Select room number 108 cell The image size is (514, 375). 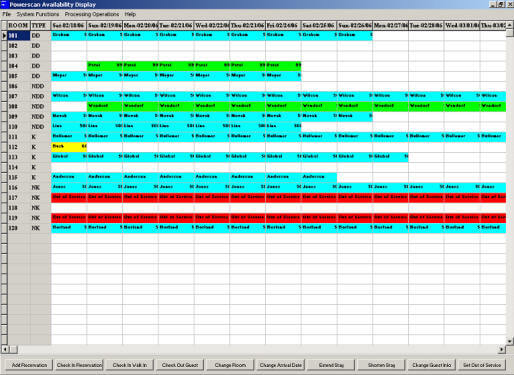tap(19, 107)
